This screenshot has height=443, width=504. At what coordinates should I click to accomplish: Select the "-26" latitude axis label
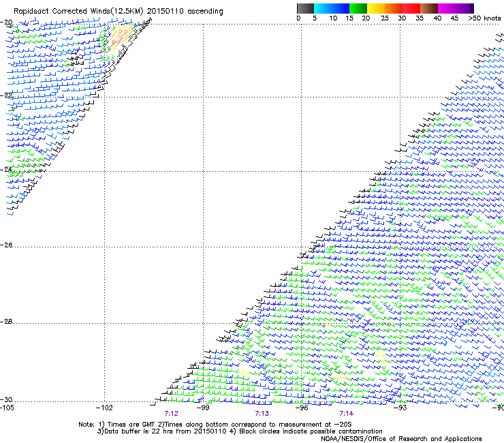pyautogui.click(x=6, y=245)
